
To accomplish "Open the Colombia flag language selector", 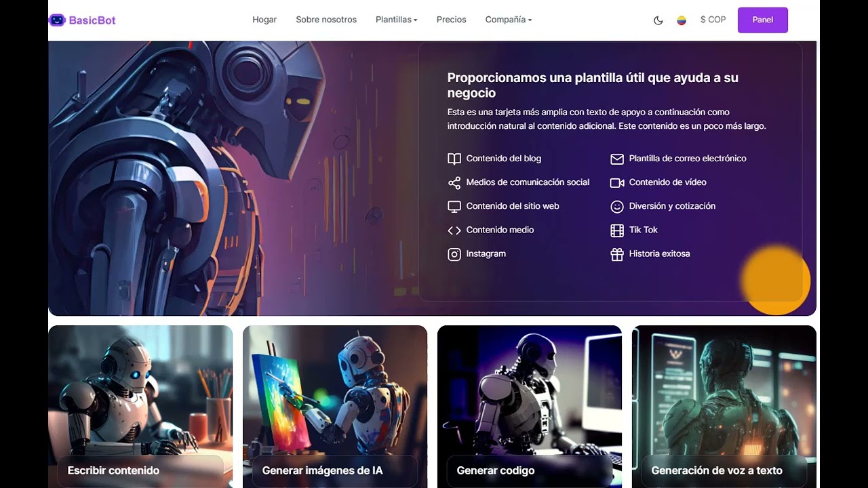I will point(682,20).
